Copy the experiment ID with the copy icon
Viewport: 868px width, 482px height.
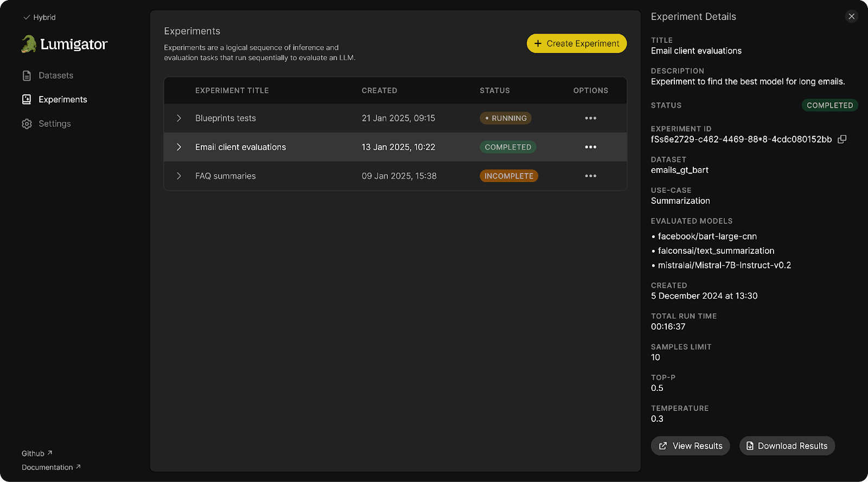[x=842, y=139]
